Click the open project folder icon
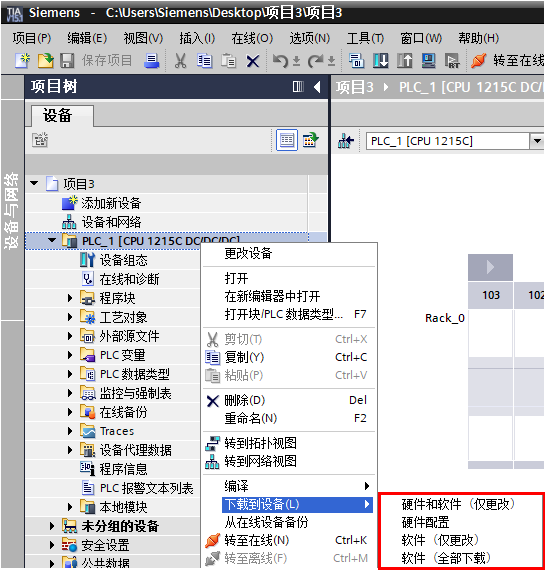545x570 pixels. (x=45, y=60)
